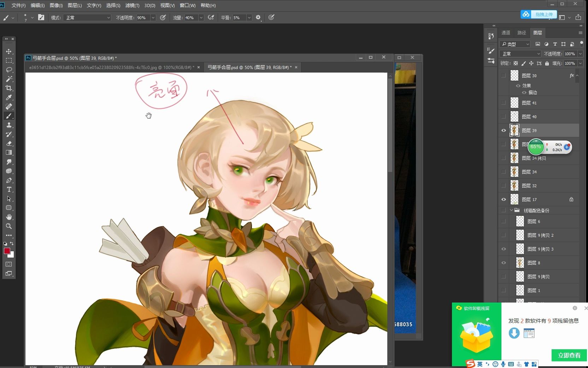Open the 滤镜 menu
This screenshot has width=588, height=368.
[x=132, y=5]
